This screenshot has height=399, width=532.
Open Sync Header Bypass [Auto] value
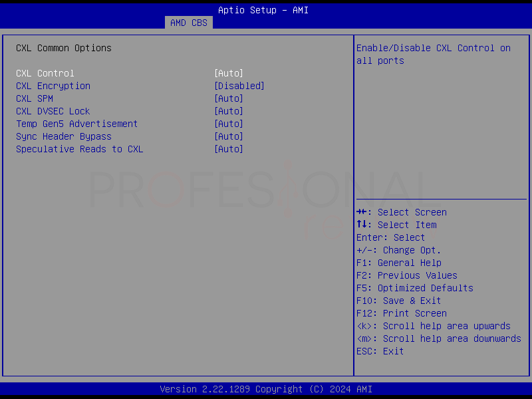(x=229, y=136)
